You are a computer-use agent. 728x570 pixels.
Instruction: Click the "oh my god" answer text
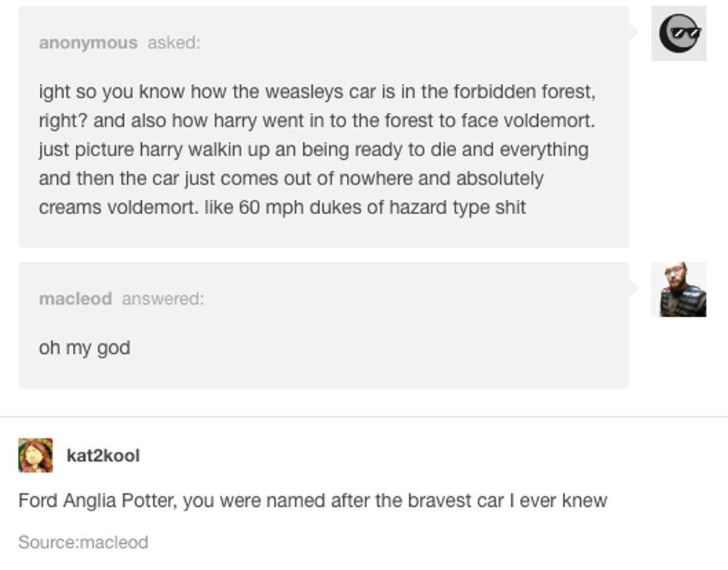coord(84,348)
